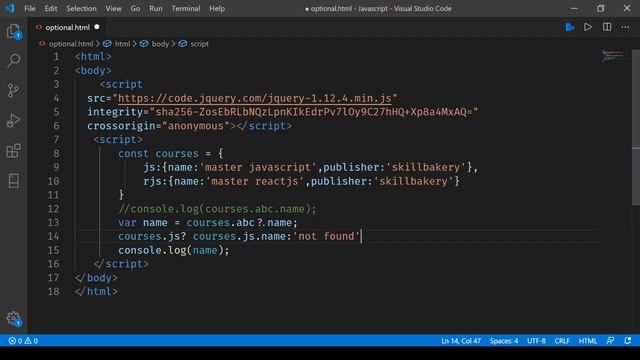
Task: Expand the html breadcrumb item
Action: coord(122,44)
